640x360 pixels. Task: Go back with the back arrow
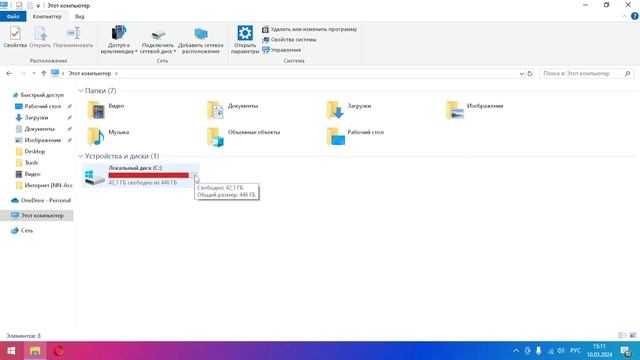click(9, 73)
